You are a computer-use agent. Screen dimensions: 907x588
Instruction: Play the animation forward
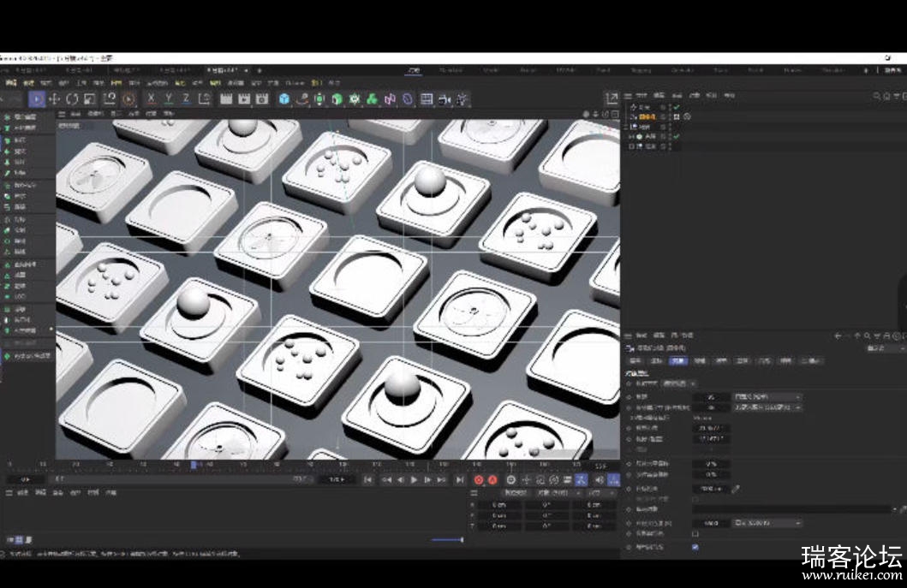pyautogui.click(x=415, y=480)
